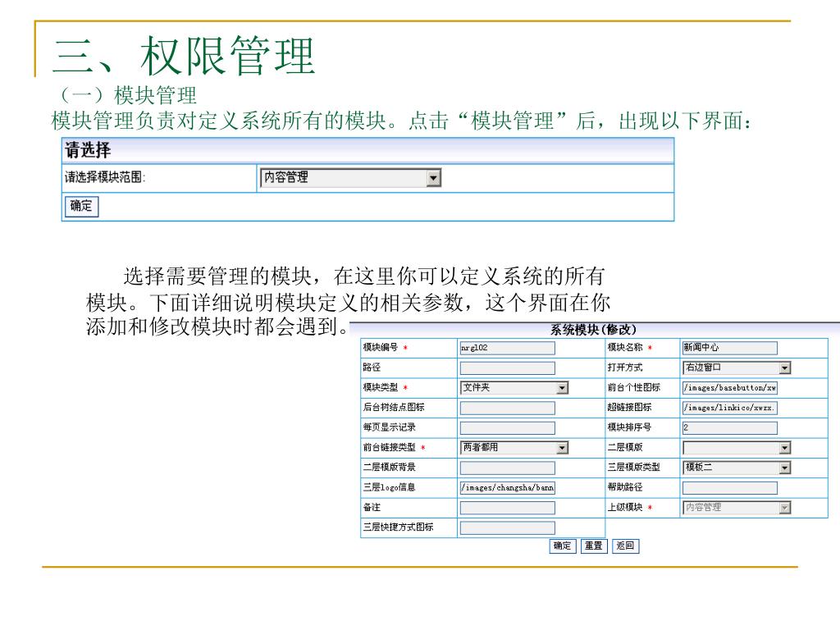Image resolution: width=840 pixels, height=630 pixels.
Task: Click the 模块编号 label
Action: coord(381,348)
